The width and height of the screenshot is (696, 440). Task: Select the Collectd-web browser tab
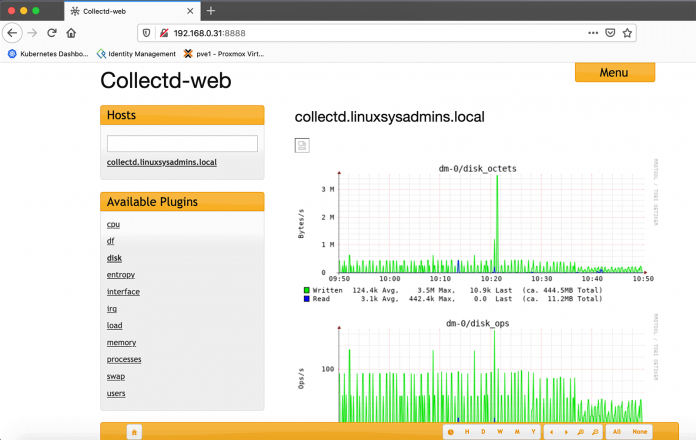point(132,11)
